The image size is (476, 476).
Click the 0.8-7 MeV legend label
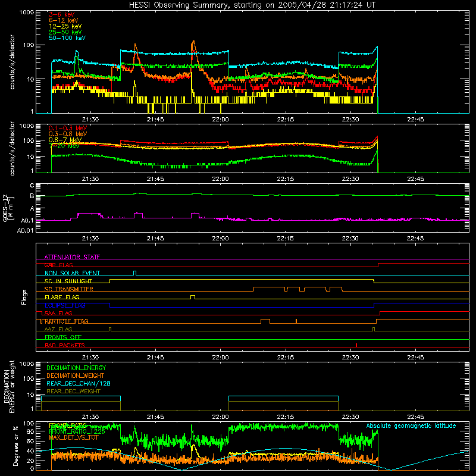[65, 140]
